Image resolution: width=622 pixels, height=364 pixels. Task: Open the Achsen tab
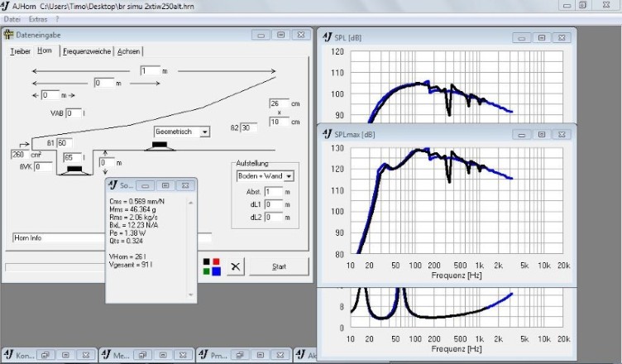[128, 51]
